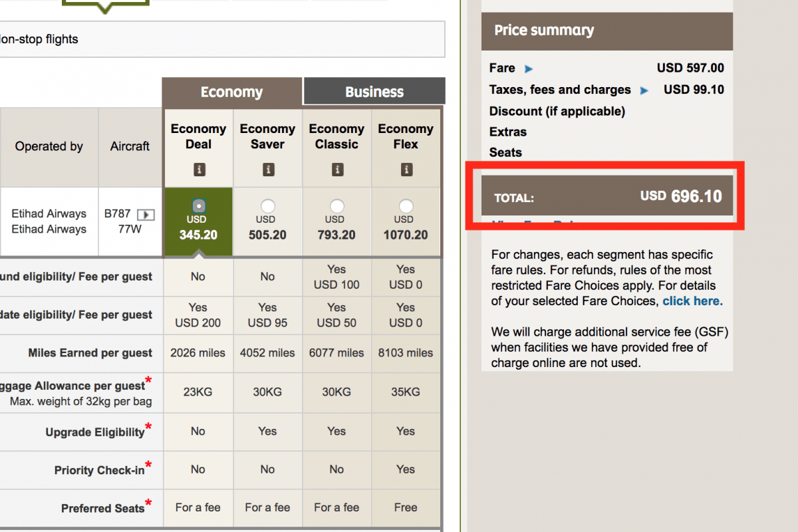Click the Economy Deal info icon
The width and height of the screenshot is (798, 532).
click(x=199, y=170)
